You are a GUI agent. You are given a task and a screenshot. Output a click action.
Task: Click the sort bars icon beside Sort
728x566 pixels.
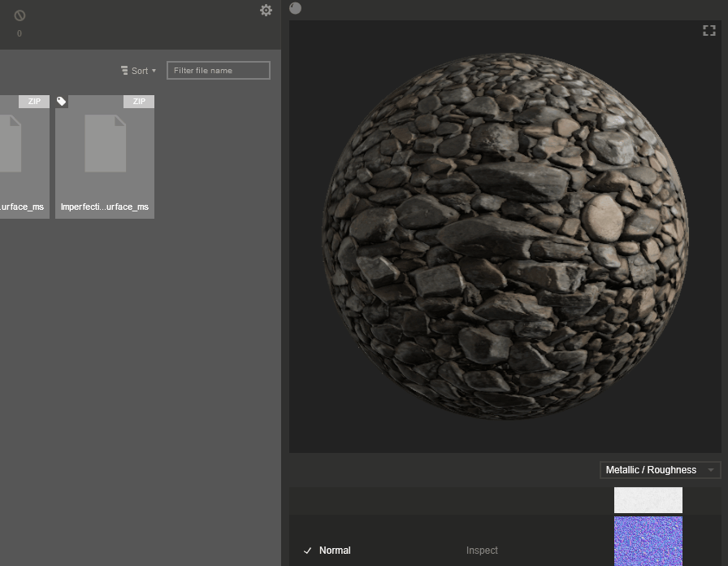pos(124,71)
